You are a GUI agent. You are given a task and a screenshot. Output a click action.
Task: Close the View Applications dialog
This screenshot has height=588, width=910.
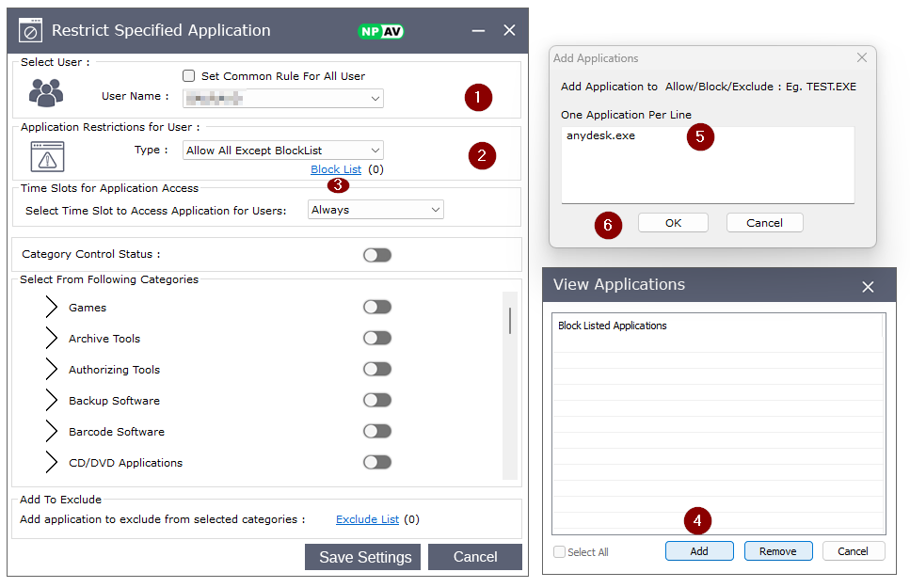click(868, 286)
